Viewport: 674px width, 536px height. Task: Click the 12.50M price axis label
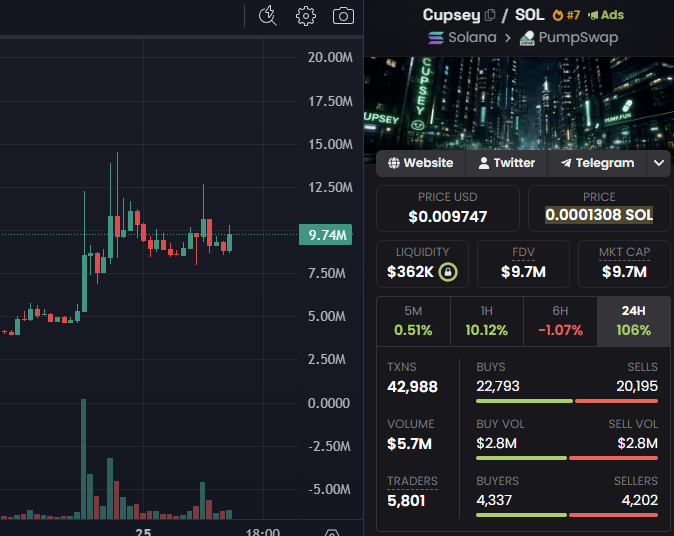click(x=330, y=187)
